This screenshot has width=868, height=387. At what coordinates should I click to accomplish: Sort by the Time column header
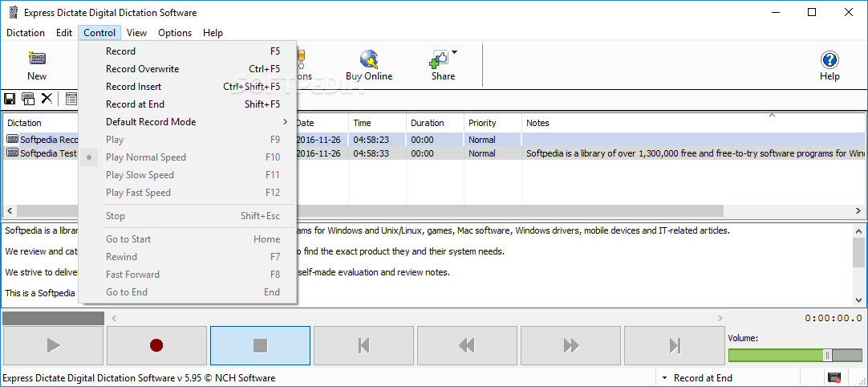(x=377, y=123)
